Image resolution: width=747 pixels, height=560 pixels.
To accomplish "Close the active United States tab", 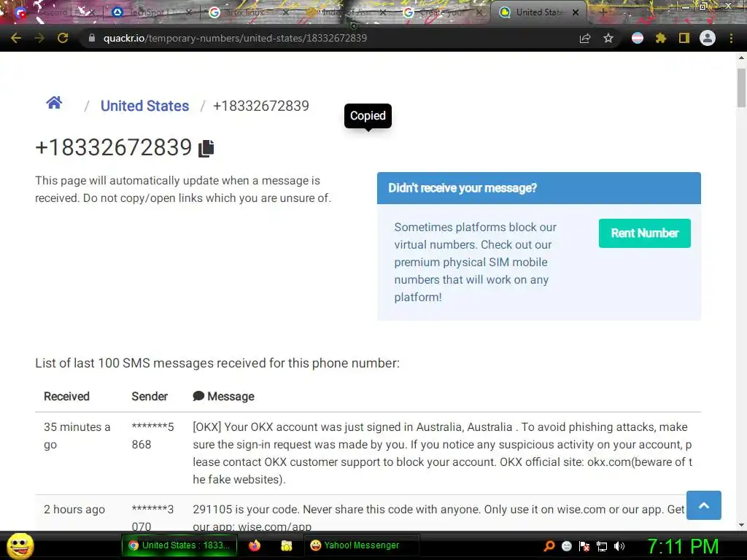I will point(576,12).
